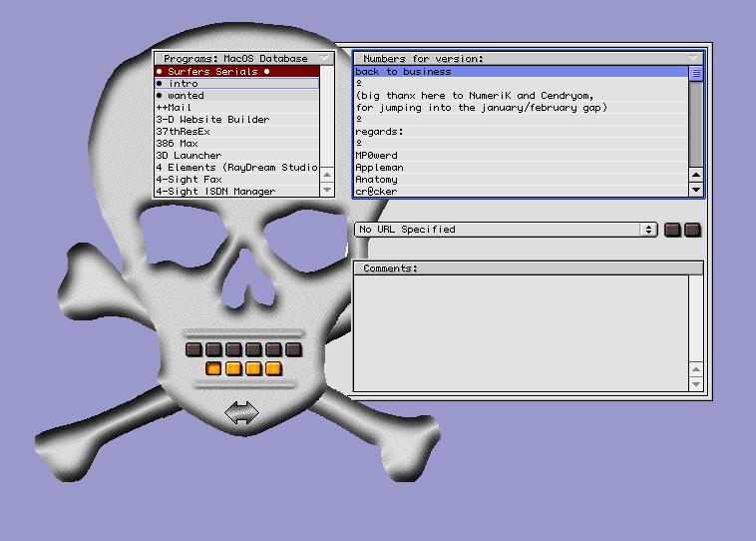The image size is (756, 541).
Task: Click the third dark button on skull's teeth
Action: [233, 349]
